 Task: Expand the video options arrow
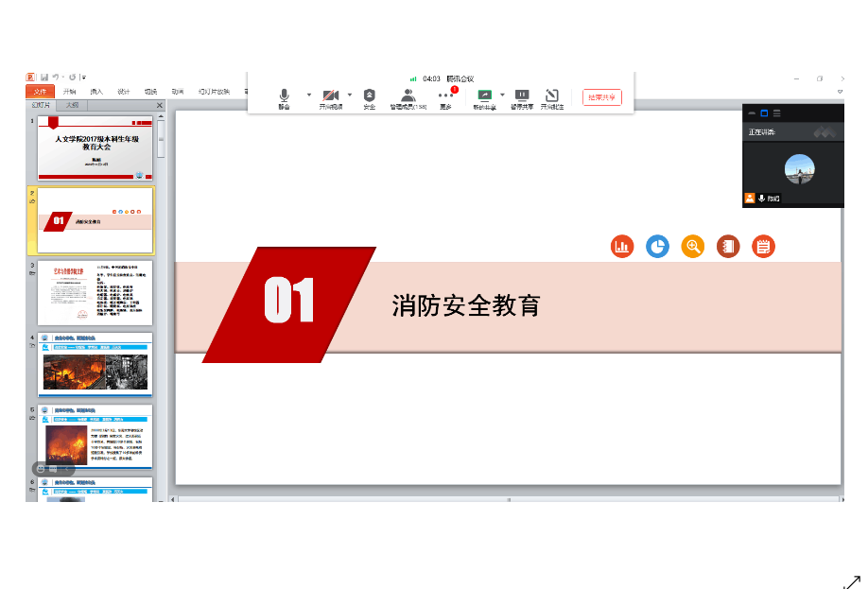click(350, 95)
